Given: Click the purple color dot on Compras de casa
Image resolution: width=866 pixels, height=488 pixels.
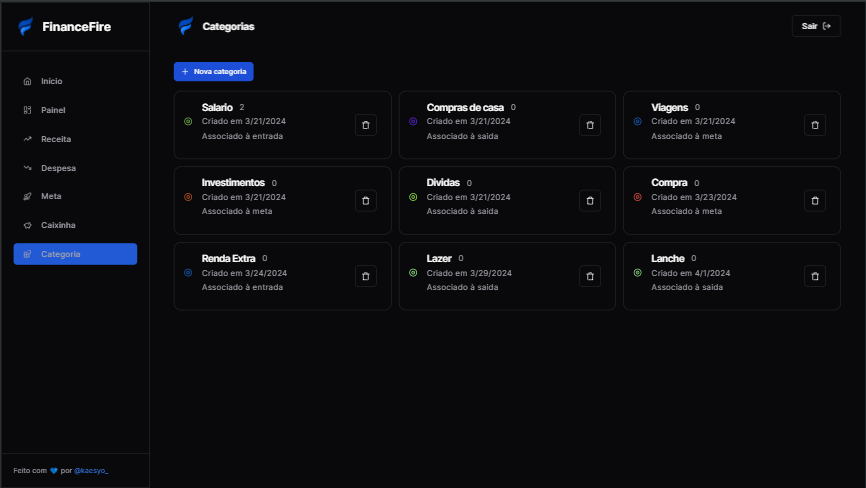Looking at the screenshot, I should [413, 121].
